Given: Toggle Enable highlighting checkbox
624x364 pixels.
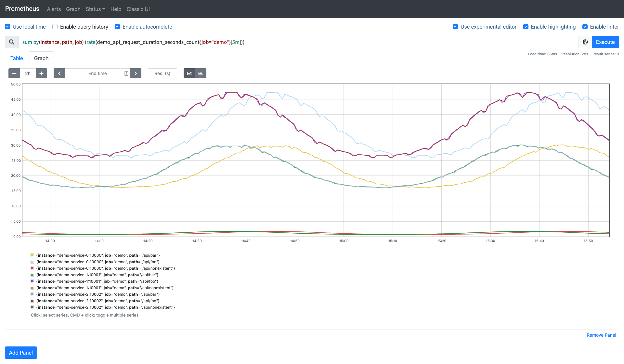Looking at the screenshot, I should [x=526, y=27].
